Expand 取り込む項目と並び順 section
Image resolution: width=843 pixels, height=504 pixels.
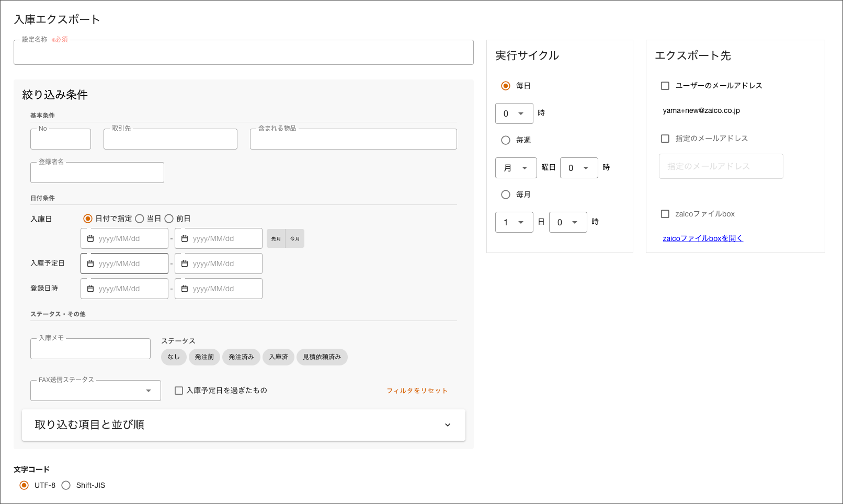(244, 425)
